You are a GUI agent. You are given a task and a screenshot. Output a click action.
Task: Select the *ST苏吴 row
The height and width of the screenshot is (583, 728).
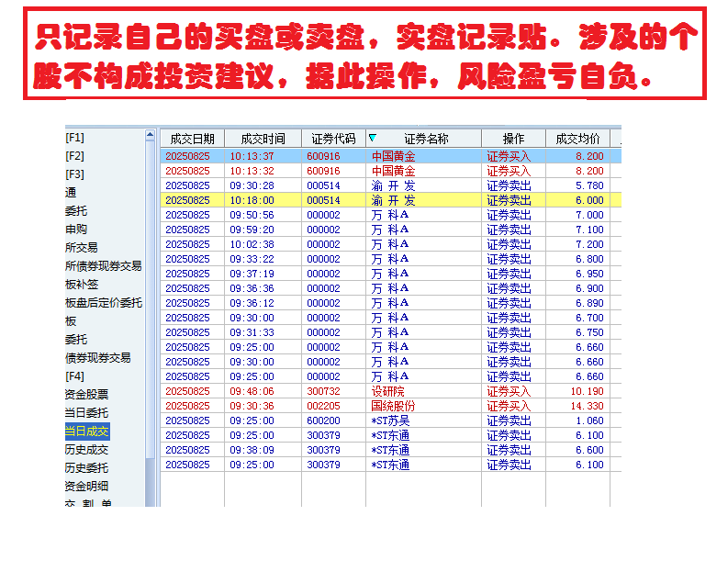tap(390, 420)
